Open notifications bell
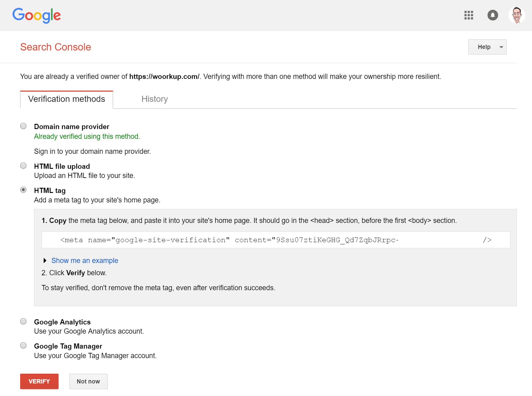The width and height of the screenshot is (532, 396). pyautogui.click(x=492, y=15)
